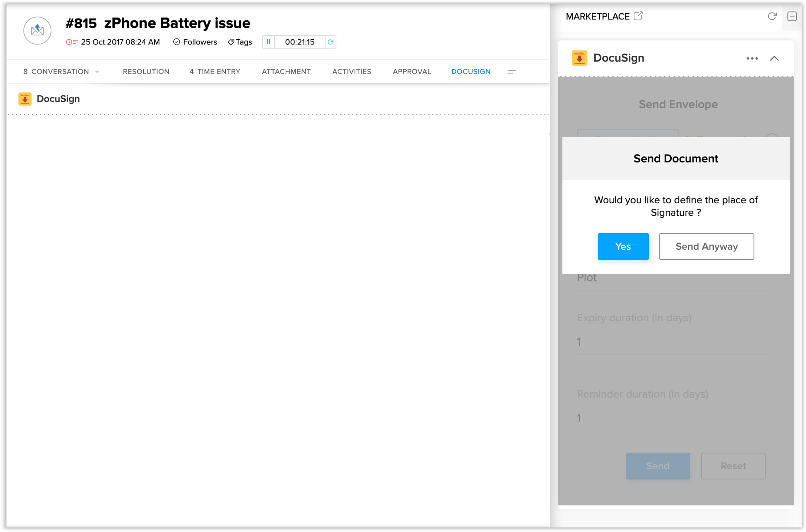Open DocuSign widget more options menu
806x532 pixels.
pos(752,58)
